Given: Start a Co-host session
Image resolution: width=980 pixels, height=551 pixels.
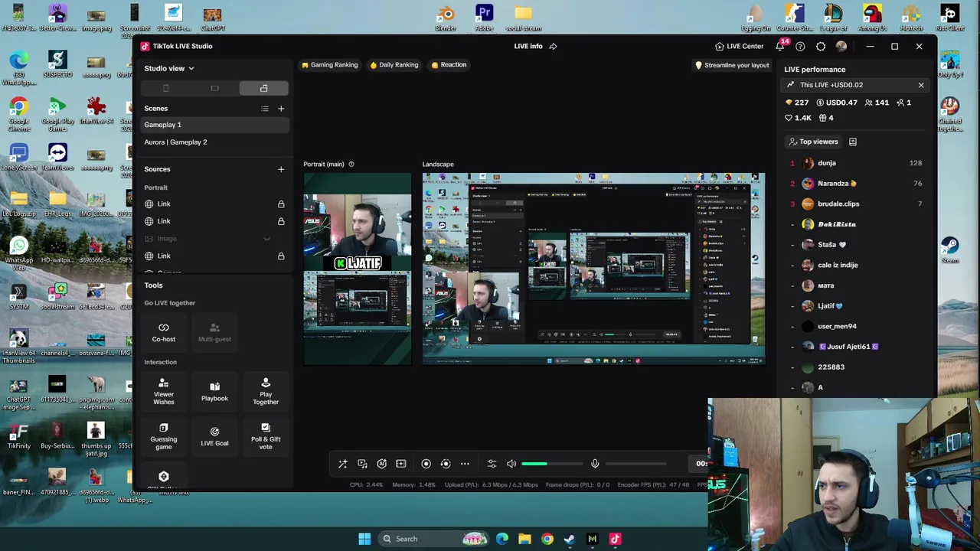Looking at the screenshot, I should [163, 332].
